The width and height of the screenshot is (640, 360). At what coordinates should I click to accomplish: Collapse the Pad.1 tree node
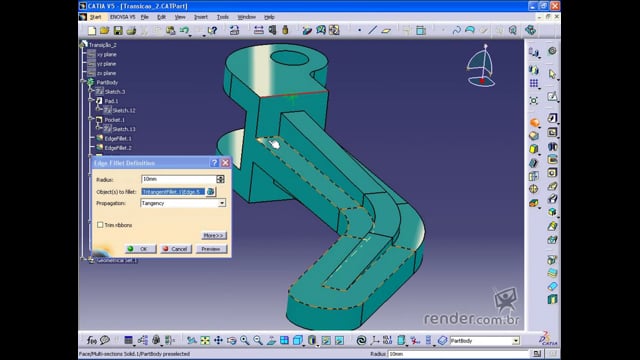(91, 100)
